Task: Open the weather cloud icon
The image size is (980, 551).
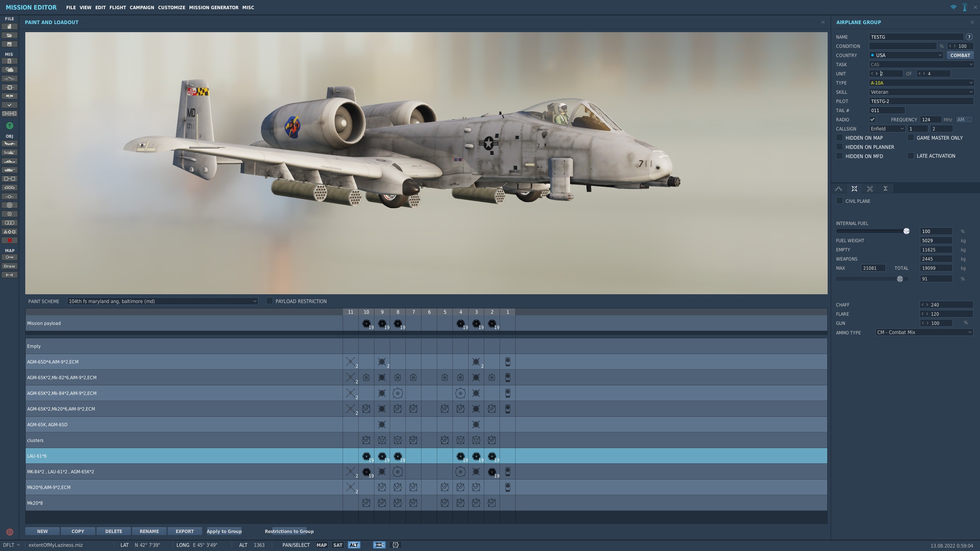Action: point(10,70)
